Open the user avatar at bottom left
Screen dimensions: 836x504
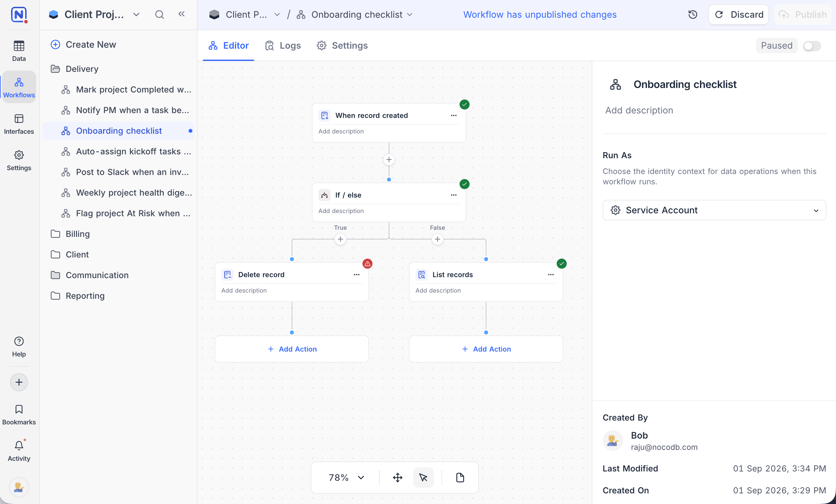click(x=19, y=487)
